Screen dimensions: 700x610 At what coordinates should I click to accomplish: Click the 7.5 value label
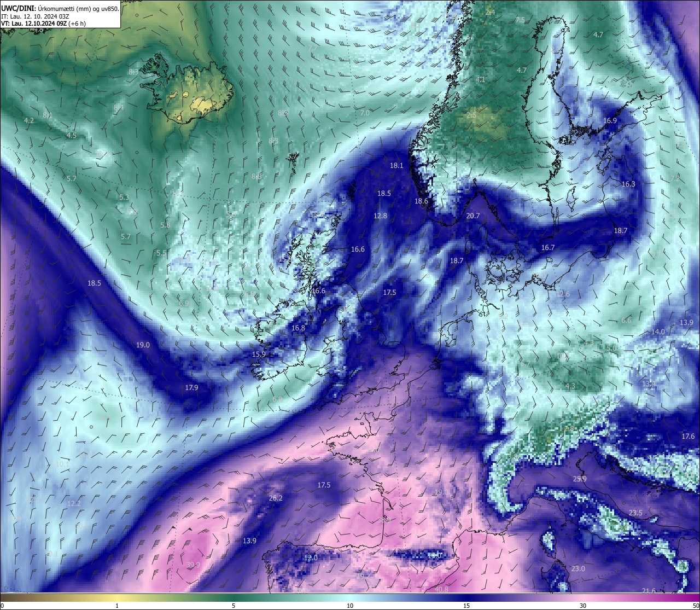[x=520, y=20]
